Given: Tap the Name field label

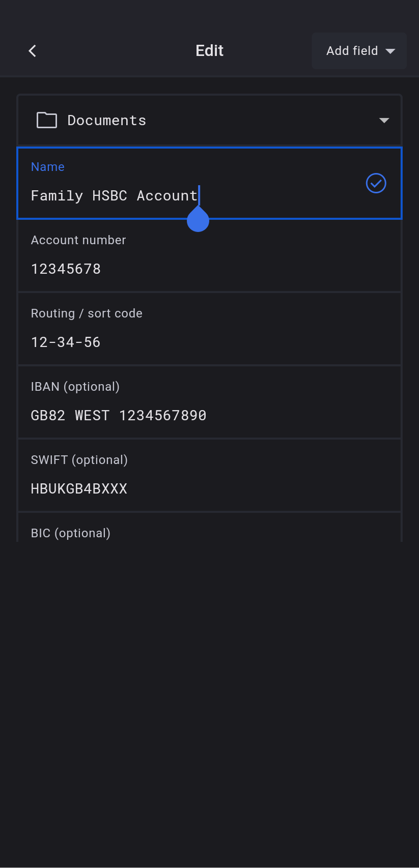Looking at the screenshot, I should [x=48, y=167].
